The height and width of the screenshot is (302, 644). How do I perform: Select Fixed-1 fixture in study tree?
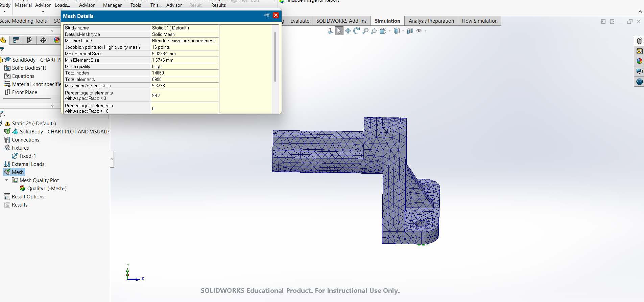tap(27, 156)
